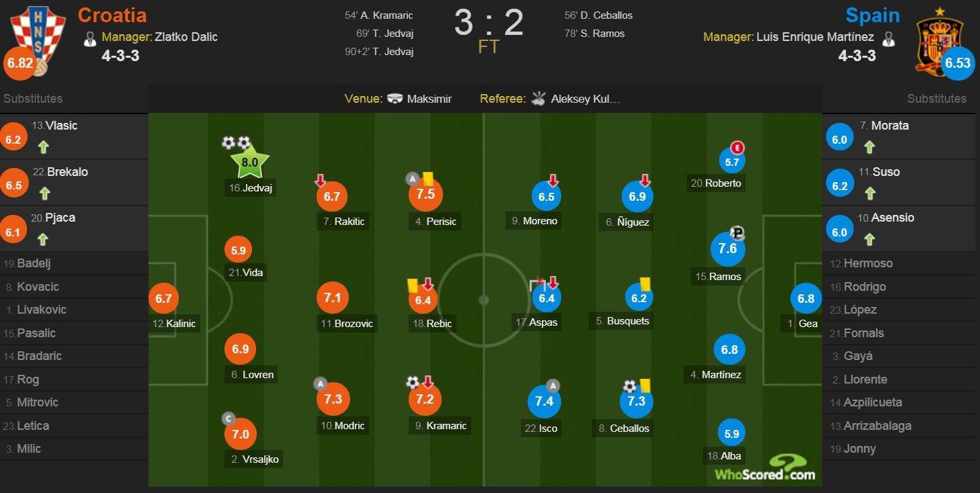Click the substitution arrow under Vlasic

click(45, 147)
